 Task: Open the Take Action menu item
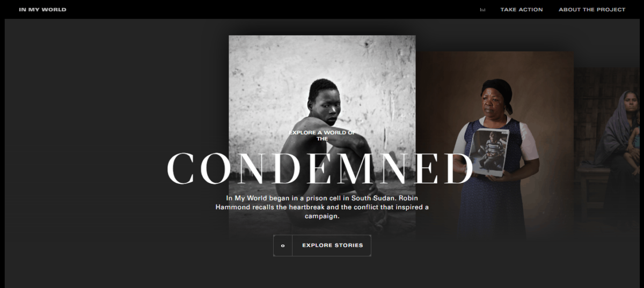pyautogui.click(x=521, y=10)
